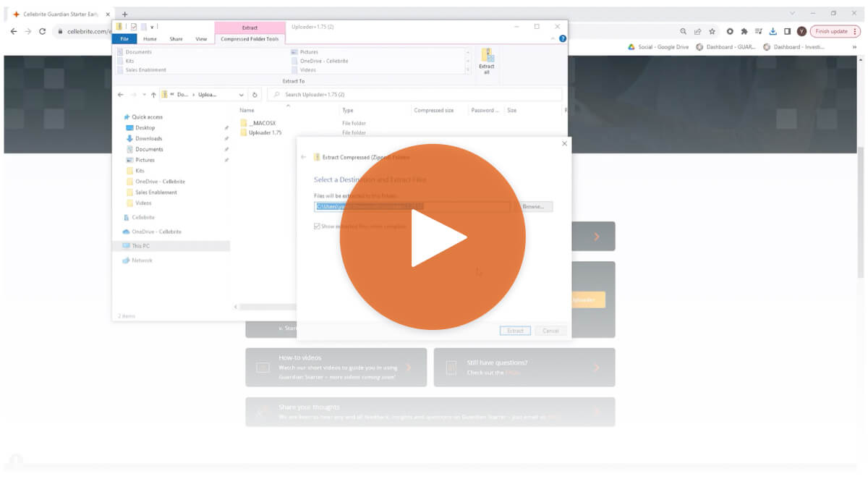The height and width of the screenshot is (479, 868).
Task: Switch to the Compressed Folder Tools tab
Action: pos(250,39)
